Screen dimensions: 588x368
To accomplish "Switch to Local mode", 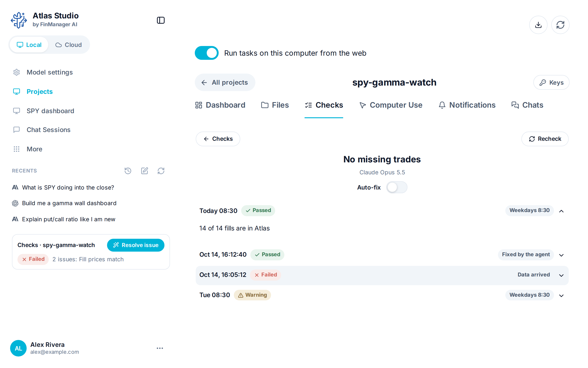I will coord(29,45).
